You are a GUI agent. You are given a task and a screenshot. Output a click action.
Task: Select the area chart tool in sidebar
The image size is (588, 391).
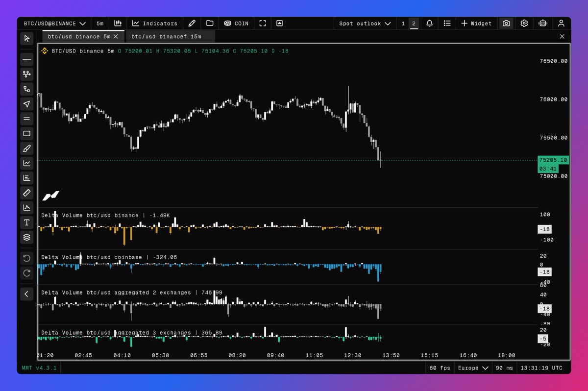click(x=26, y=208)
